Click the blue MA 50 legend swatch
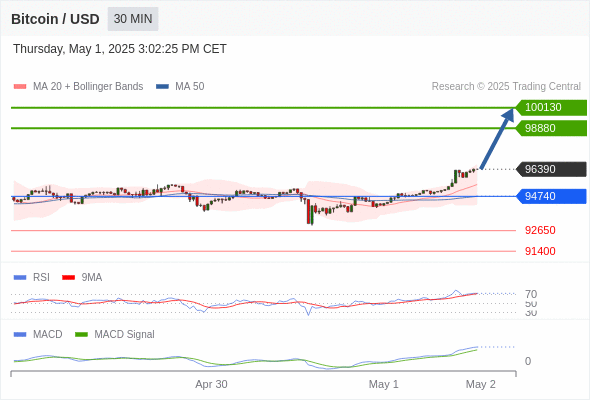The width and height of the screenshot is (590, 400). (x=163, y=87)
